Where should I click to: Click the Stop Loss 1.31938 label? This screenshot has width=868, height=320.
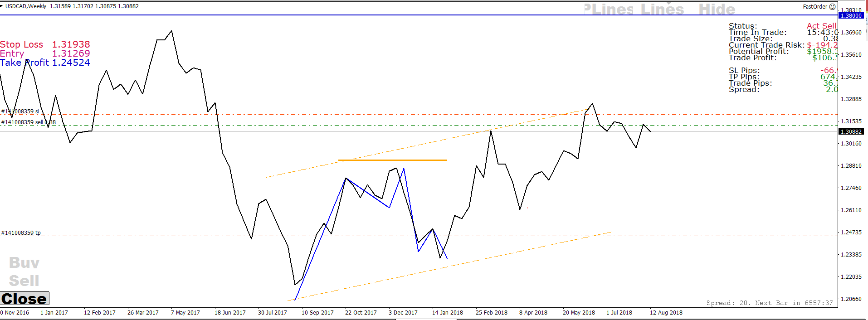(x=45, y=44)
